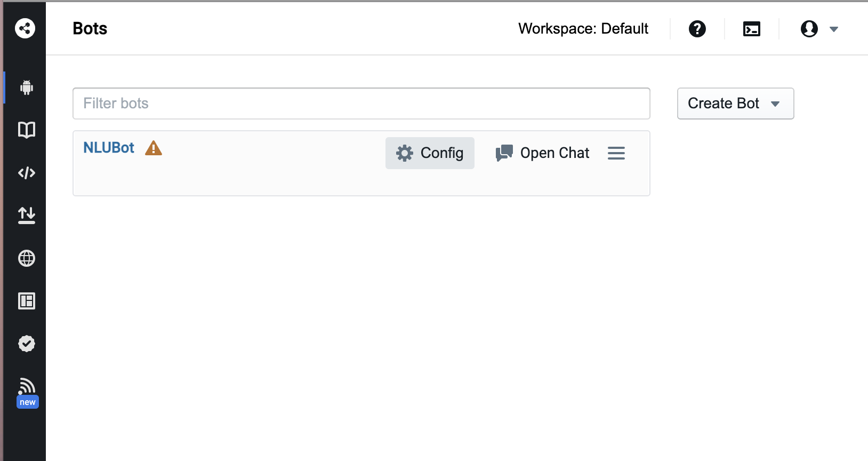Viewport: 868px width, 461px height.
Task: Click the Workspace: Default label
Action: click(583, 29)
